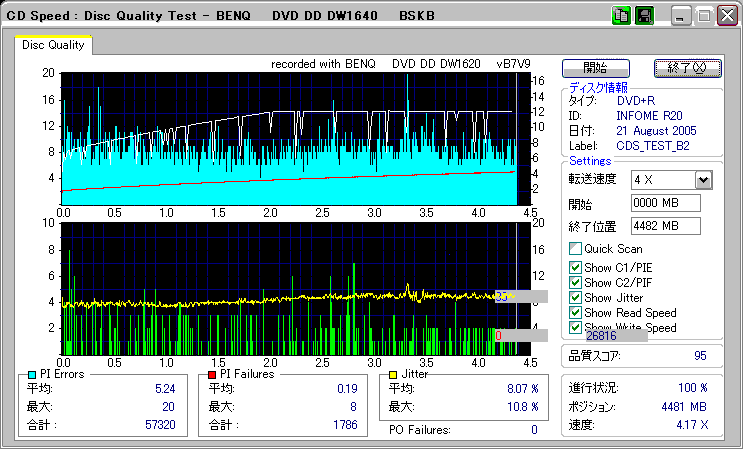743x449 pixels.
Task: Click the cyan PI Errors legend square
Action: [32, 374]
